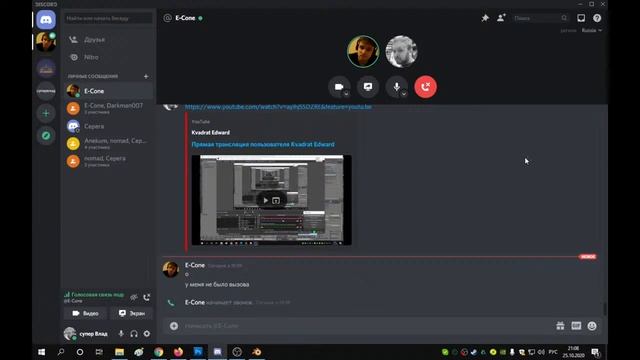
Task: Explore public servers compass icon
Action: pos(46,136)
